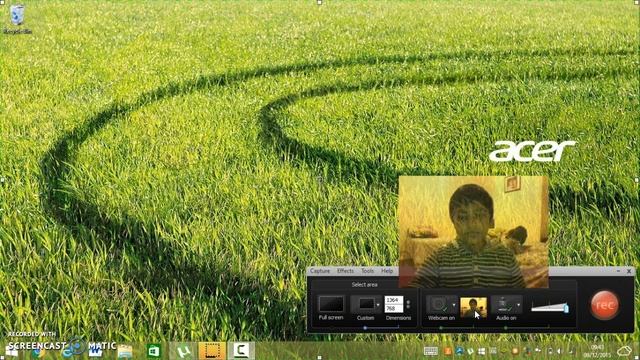The image size is (640, 360).
Task: Open the Help menu
Action: [x=387, y=271]
